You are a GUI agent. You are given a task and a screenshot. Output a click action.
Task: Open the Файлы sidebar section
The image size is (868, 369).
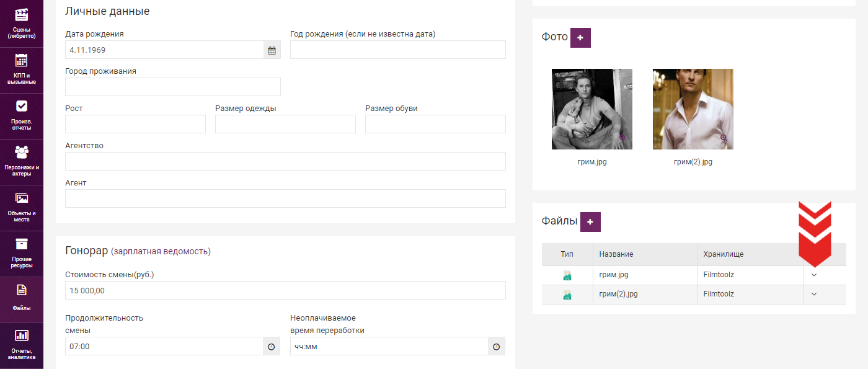[22, 300]
